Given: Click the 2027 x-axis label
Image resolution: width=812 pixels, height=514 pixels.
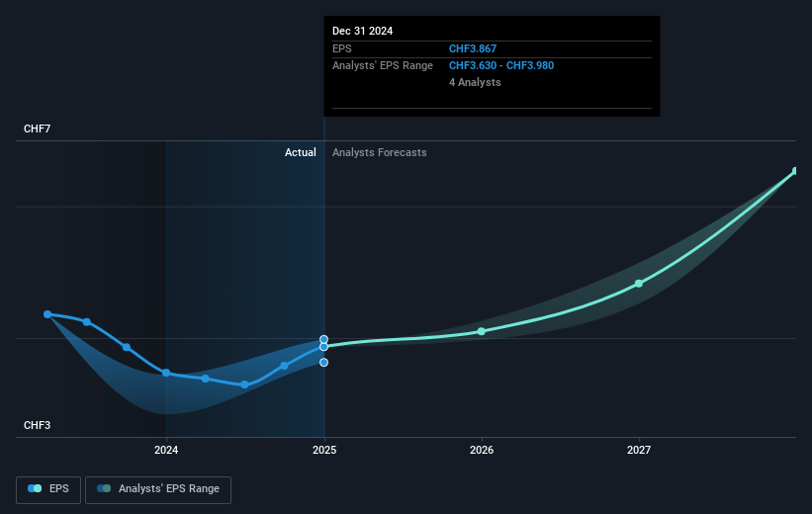Looking at the screenshot, I should (639, 450).
